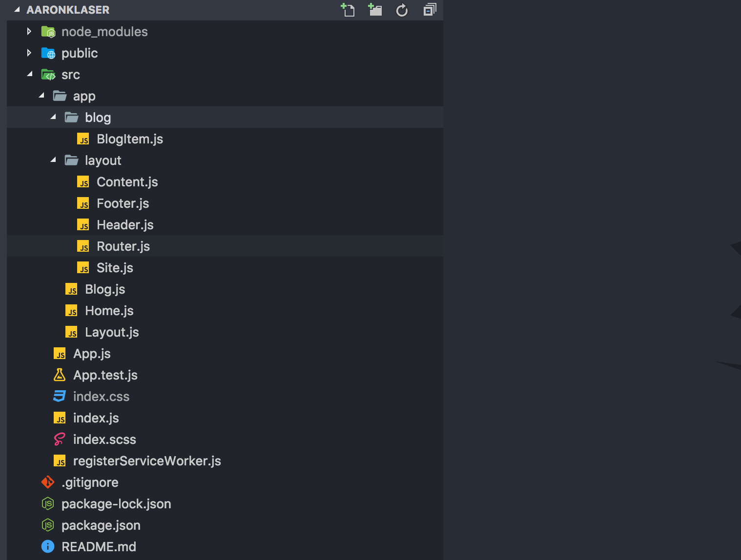The width and height of the screenshot is (741, 560).
Task: Click the New Folder icon
Action: [x=375, y=10]
